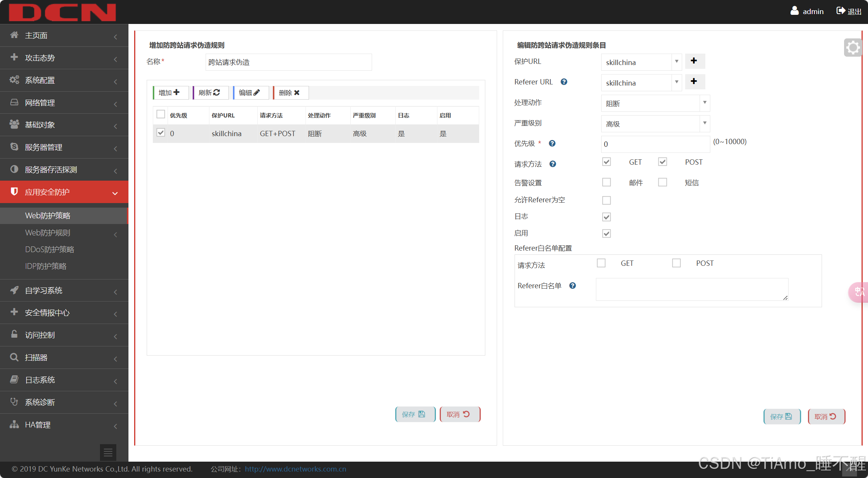Image resolution: width=868 pixels, height=478 pixels.
Task: Click the settings gear icon at top right
Action: pos(853,48)
